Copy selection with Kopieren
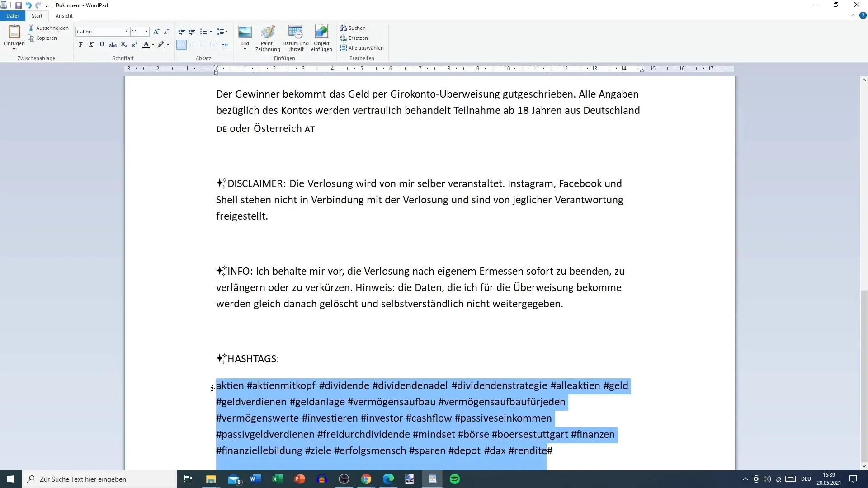 point(42,38)
